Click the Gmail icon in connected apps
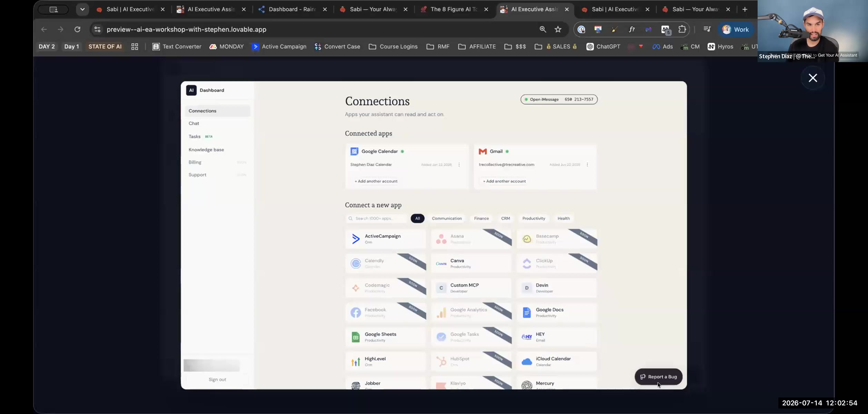Screen dimensions: 868x414 pos(483,151)
